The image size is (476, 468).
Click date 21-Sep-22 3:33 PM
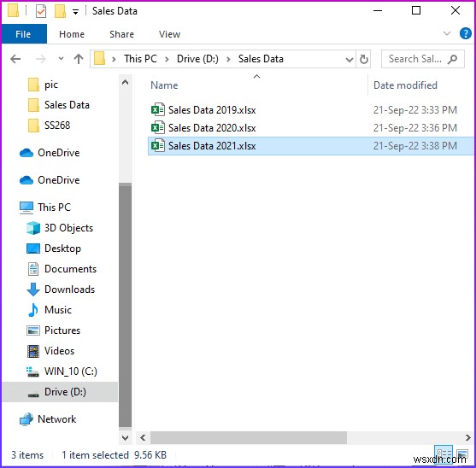415,110
